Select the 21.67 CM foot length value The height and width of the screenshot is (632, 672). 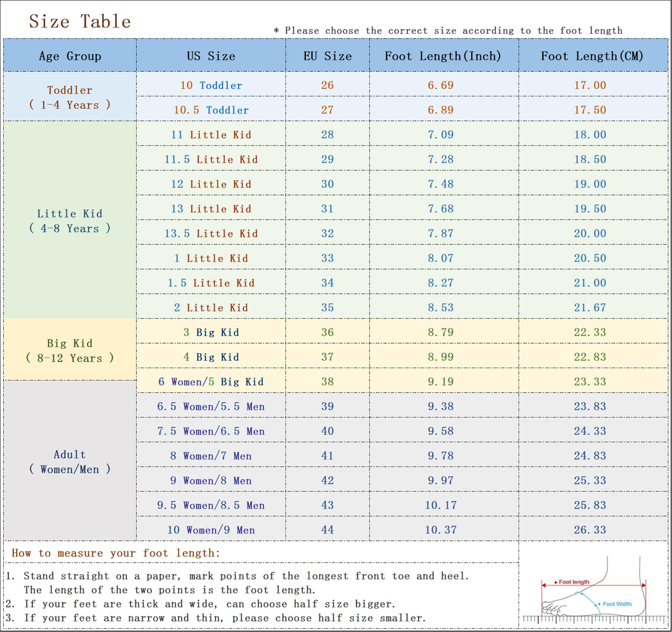[590, 307]
